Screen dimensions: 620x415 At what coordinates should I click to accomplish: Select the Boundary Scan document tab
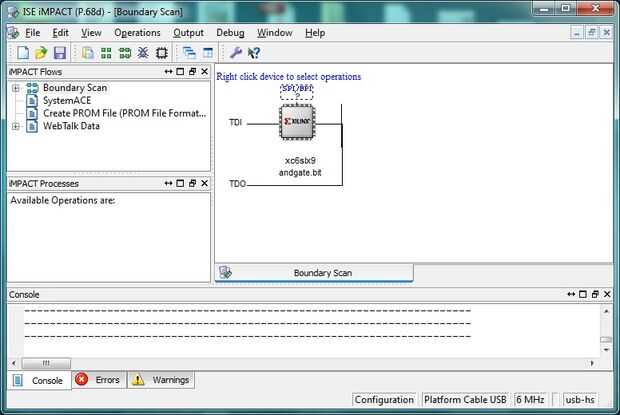point(314,273)
